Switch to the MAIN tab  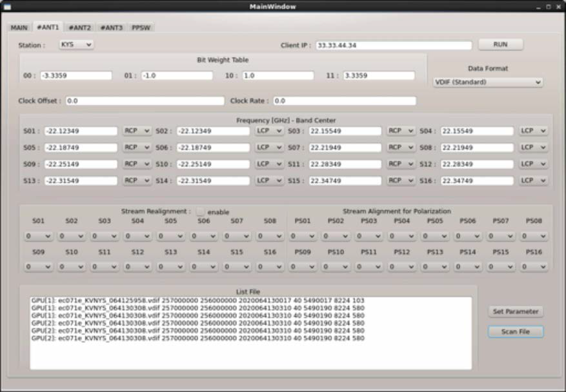pos(19,28)
